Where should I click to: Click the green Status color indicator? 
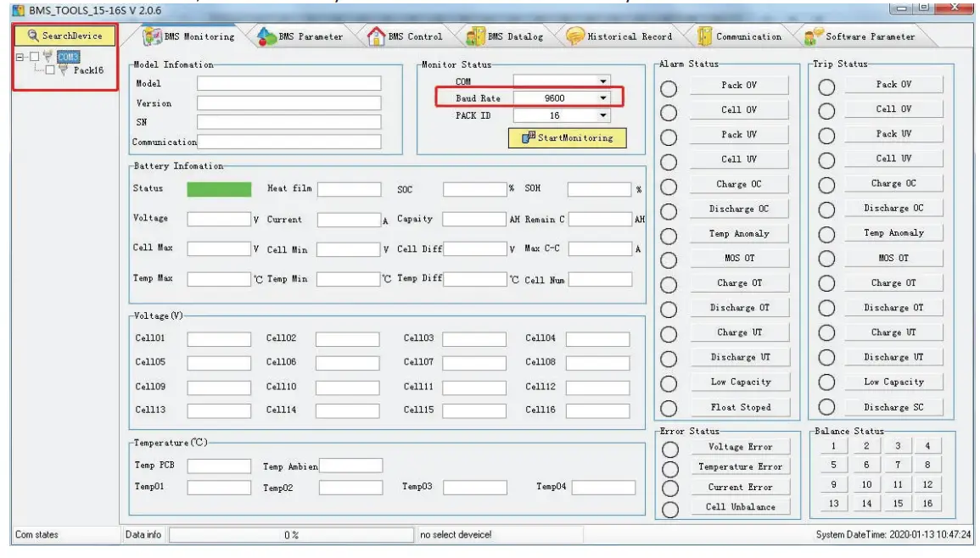[x=219, y=189]
